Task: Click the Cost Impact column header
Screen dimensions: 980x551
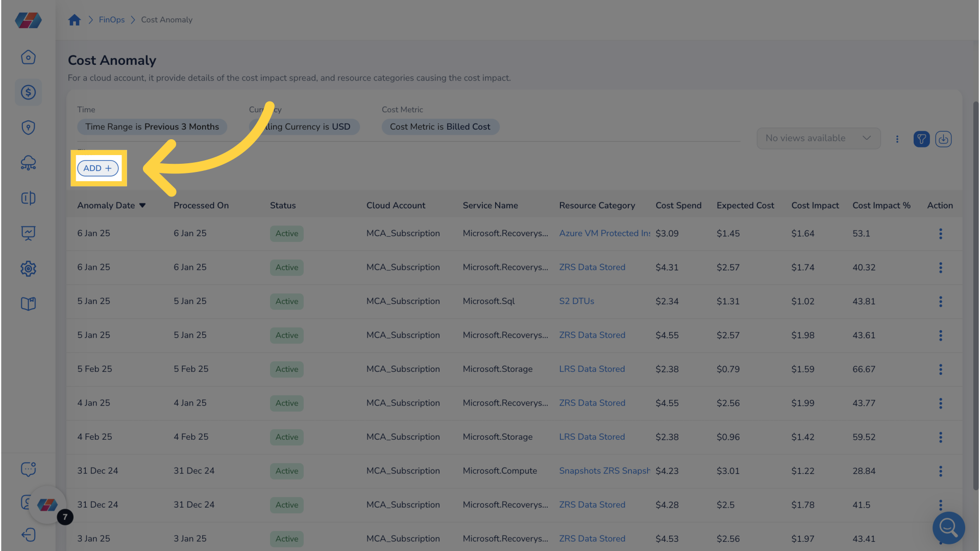Action: click(815, 206)
